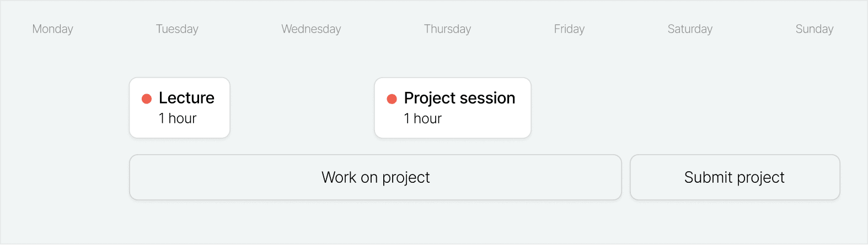Click the 1 hour duration under Project session
Screen dimensions: 868x245
click(423, 118)
